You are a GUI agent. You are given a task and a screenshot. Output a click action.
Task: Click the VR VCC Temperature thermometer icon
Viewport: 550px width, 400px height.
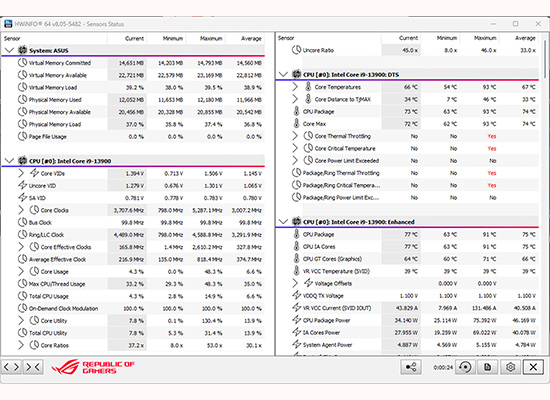click(x=296, y=271)
